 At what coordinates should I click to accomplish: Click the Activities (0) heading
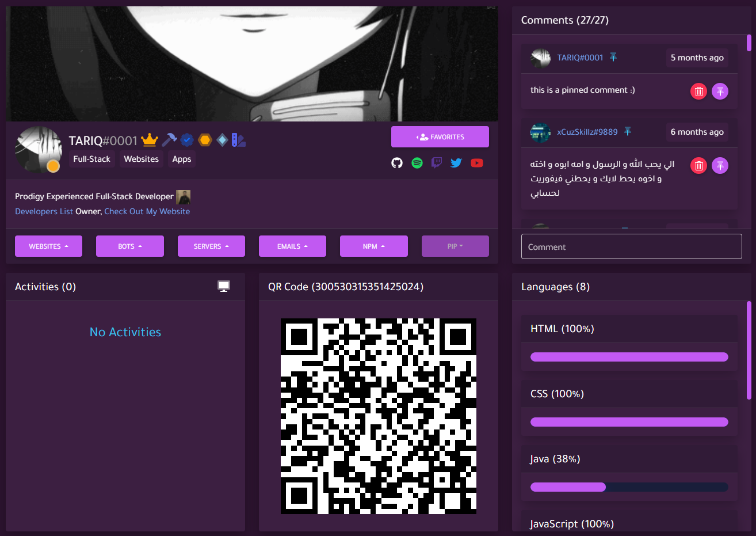45,287
